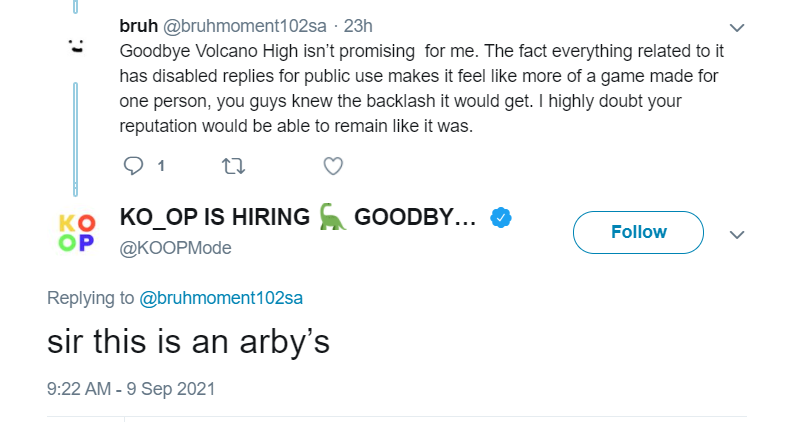Click the KO_OP IS HIRING display name

point(298,217)
